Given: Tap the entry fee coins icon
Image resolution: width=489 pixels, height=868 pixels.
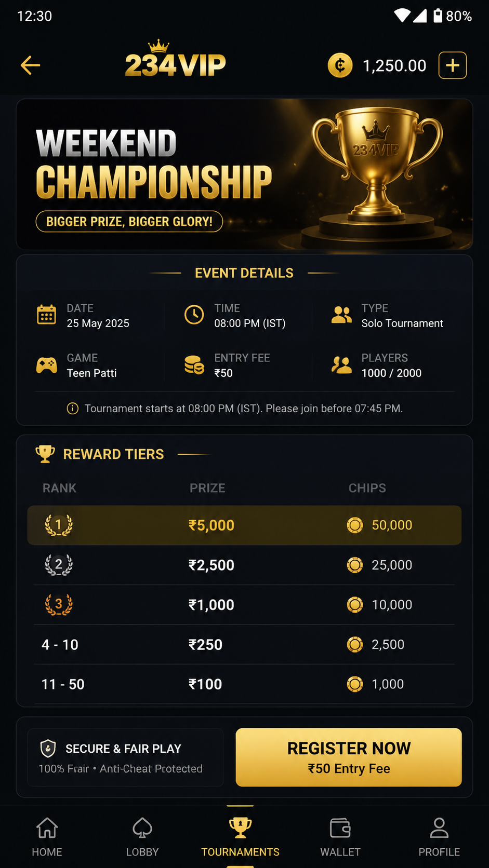Looking at the screenshot, I should coord(194,365).
